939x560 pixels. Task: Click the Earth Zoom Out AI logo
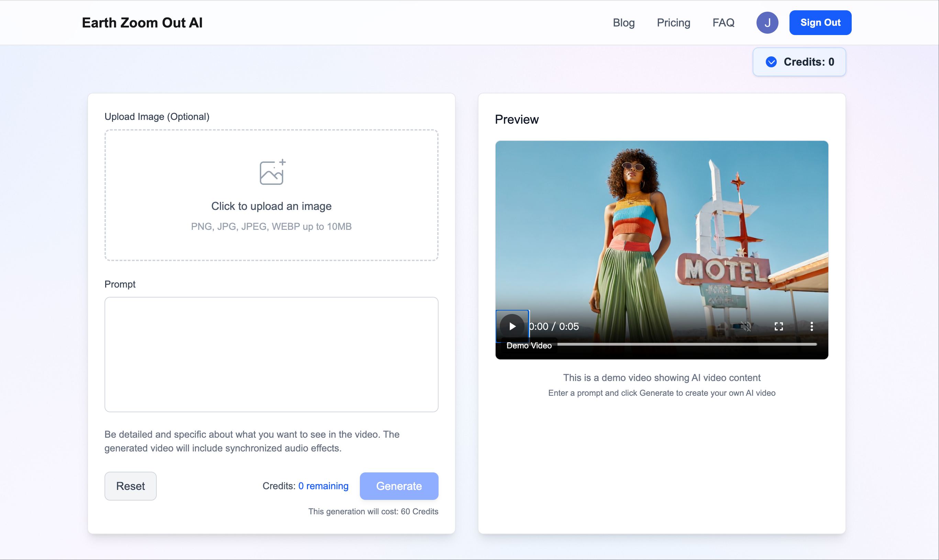click(x=142, y=23)
